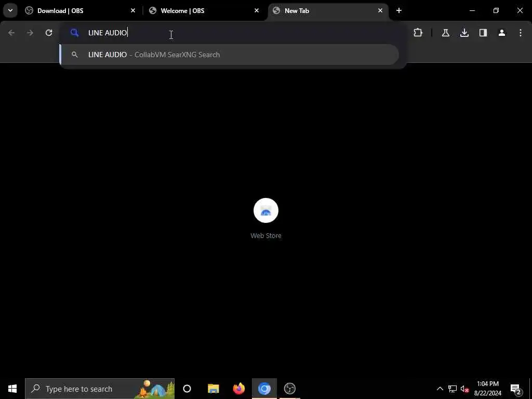This screenshot has height=399, width=532.
Task: Open File Explorer from taskbar
Action: click(x=214, y=389)
